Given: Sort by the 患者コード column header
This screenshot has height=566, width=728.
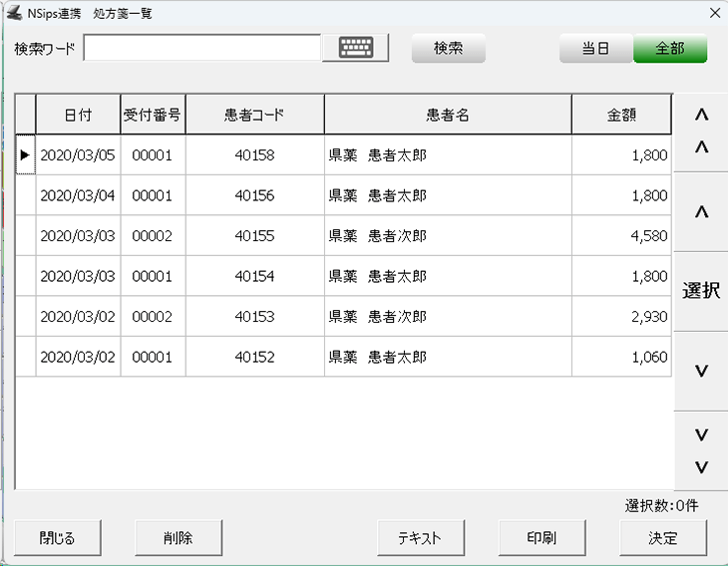Looking at the screenshot, I should coord(254,115).
